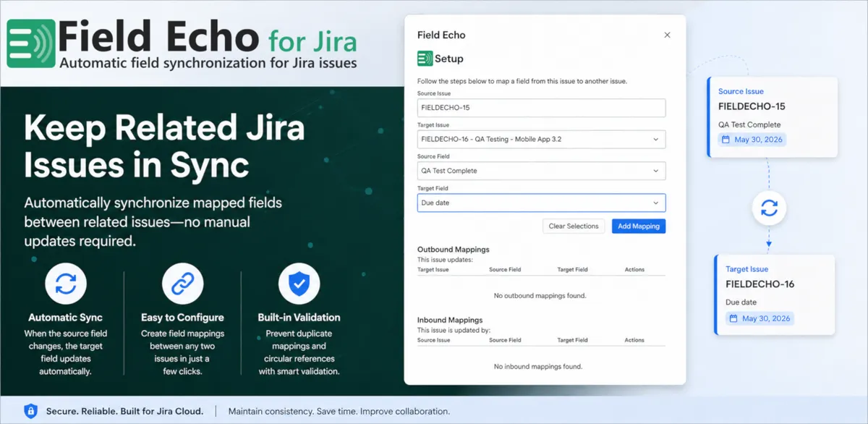Viewport: 868px width, 424px height.
Task: Click 'This issue is updated by:' text
Action: (x=452, y=330)
